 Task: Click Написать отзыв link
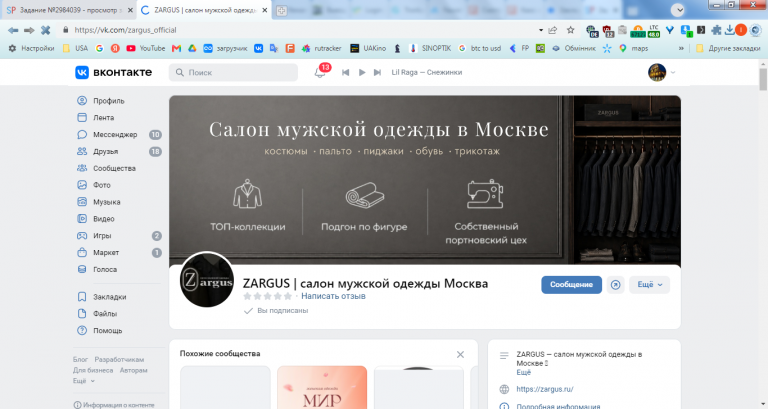tap(333, 296)
